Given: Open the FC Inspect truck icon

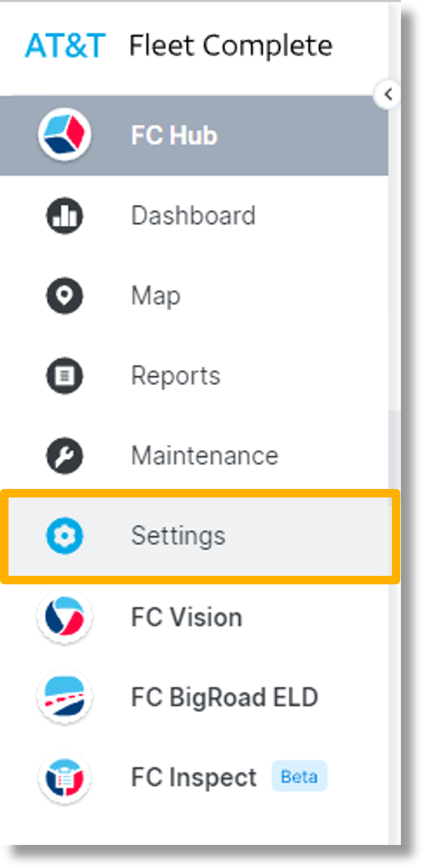Looking at the screenshot, I should coord(64,777).
